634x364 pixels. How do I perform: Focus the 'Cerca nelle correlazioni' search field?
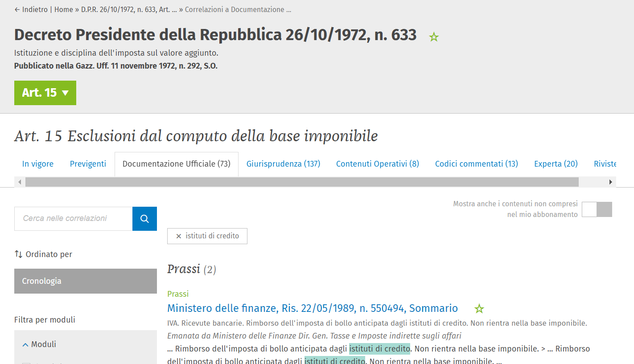coord(74,219)
